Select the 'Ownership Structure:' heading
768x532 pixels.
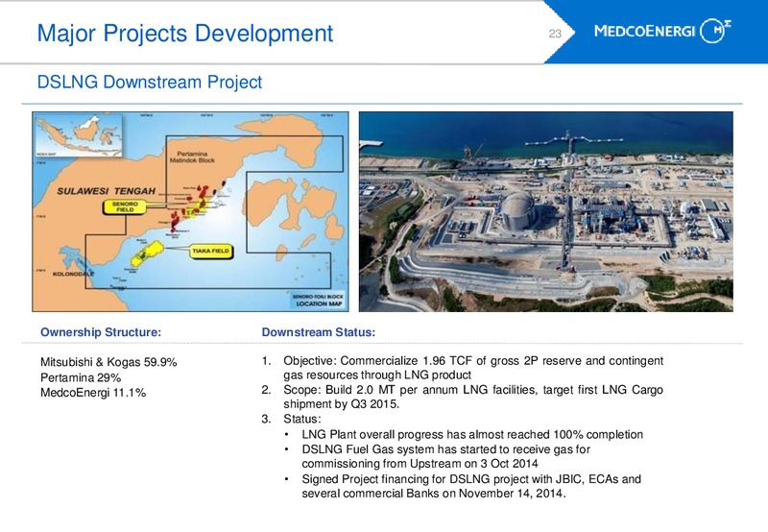click(101, 332)
